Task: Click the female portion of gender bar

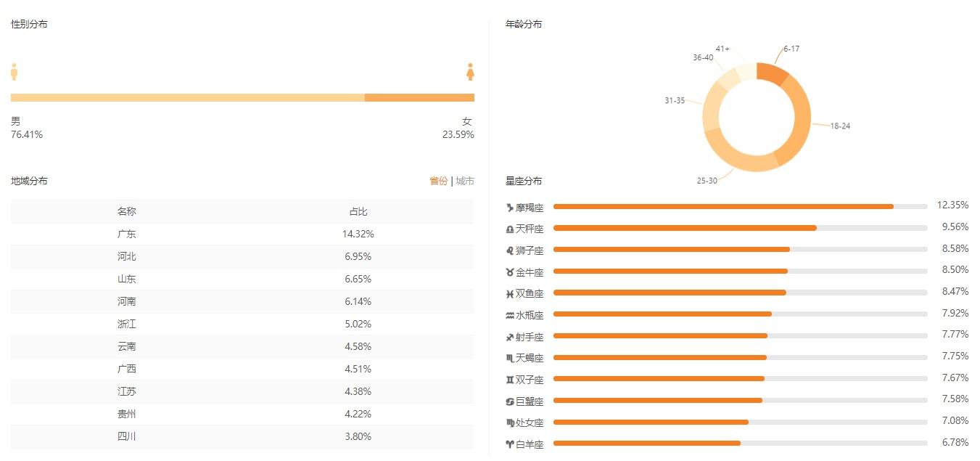Action: click(x=419, y=97)
